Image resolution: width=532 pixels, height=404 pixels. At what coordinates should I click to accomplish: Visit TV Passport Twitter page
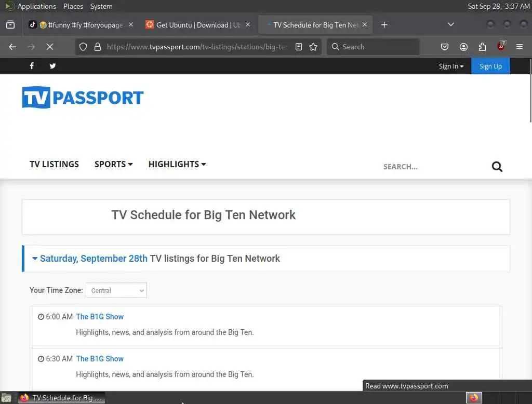[x=52, y=66]
